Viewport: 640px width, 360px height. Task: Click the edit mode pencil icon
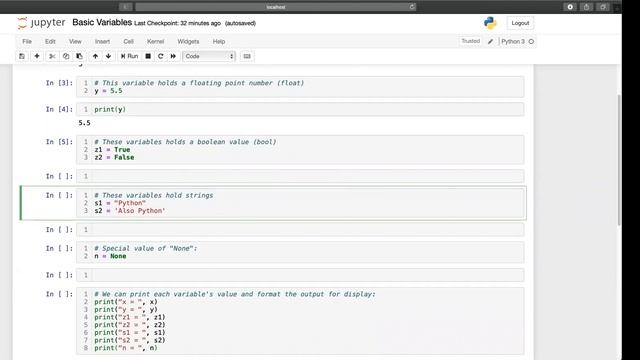click(491, 42)
